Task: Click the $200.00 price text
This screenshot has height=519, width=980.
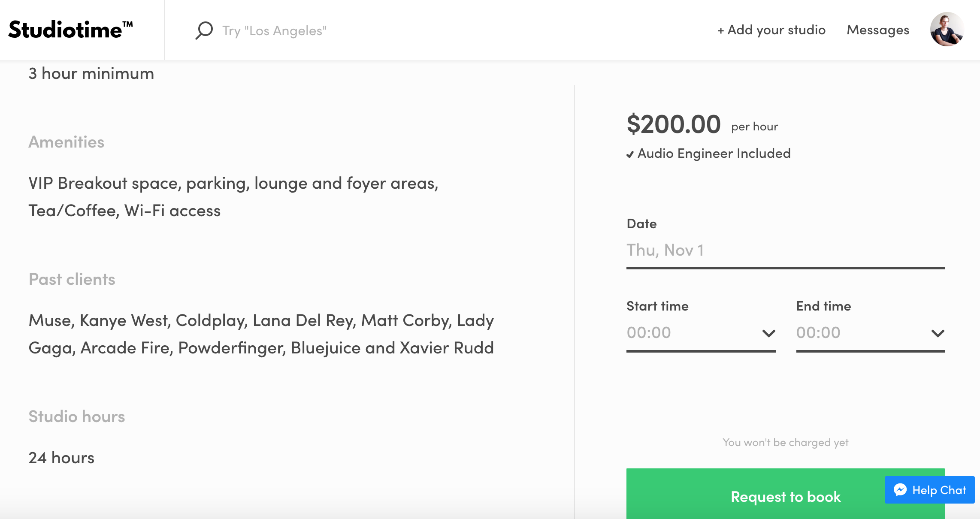Action: (x=674, y=124)
